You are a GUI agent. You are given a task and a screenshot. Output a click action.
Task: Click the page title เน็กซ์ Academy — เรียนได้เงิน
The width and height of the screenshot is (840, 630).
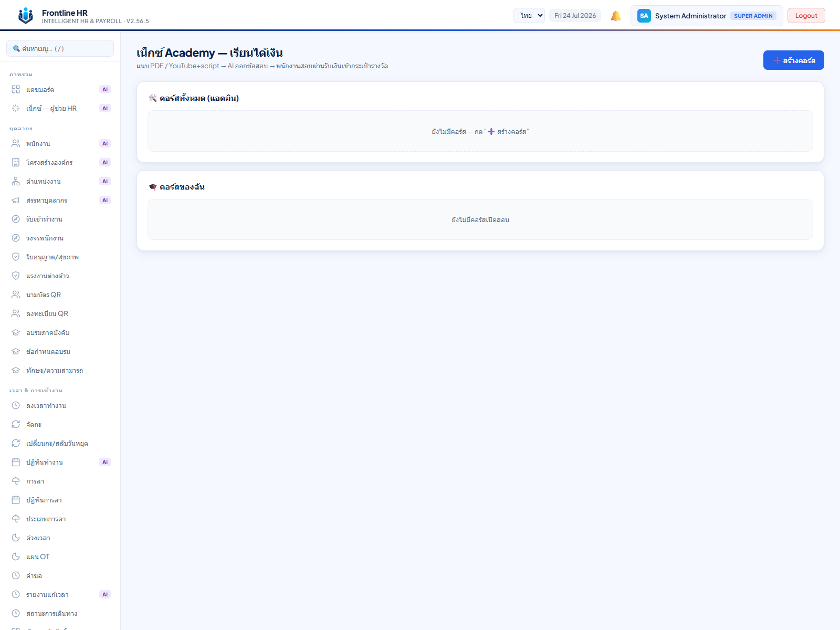pyautogui.click(x=209, y=52)
